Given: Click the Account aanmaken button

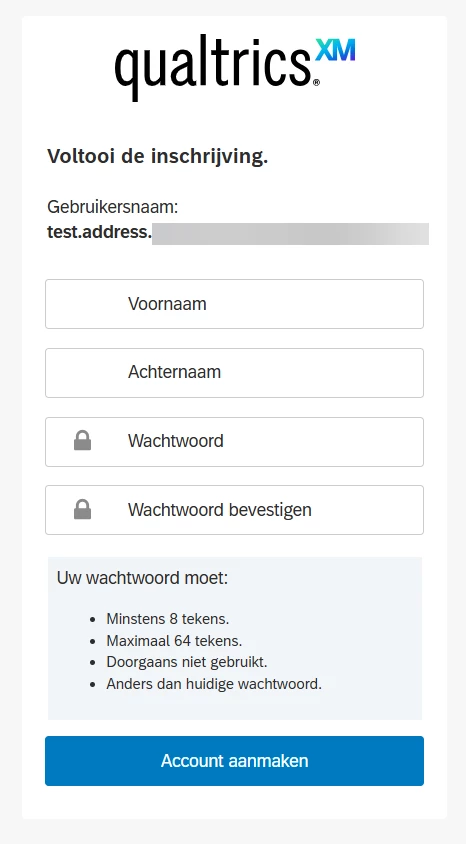Looking at the screenshot, I should [234, 761].
